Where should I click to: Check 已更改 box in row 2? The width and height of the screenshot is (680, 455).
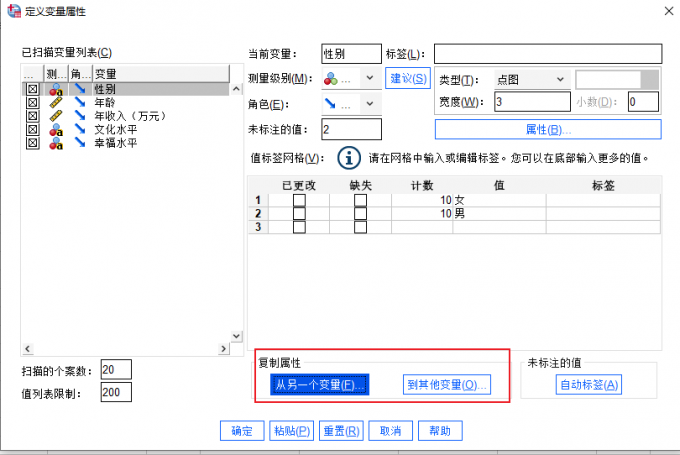click(299, 213)
